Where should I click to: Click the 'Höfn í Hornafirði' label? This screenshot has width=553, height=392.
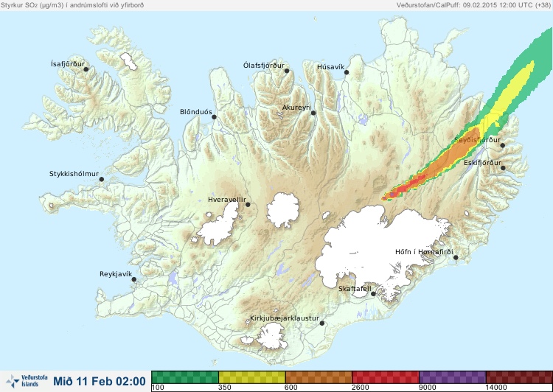point(424,252)
